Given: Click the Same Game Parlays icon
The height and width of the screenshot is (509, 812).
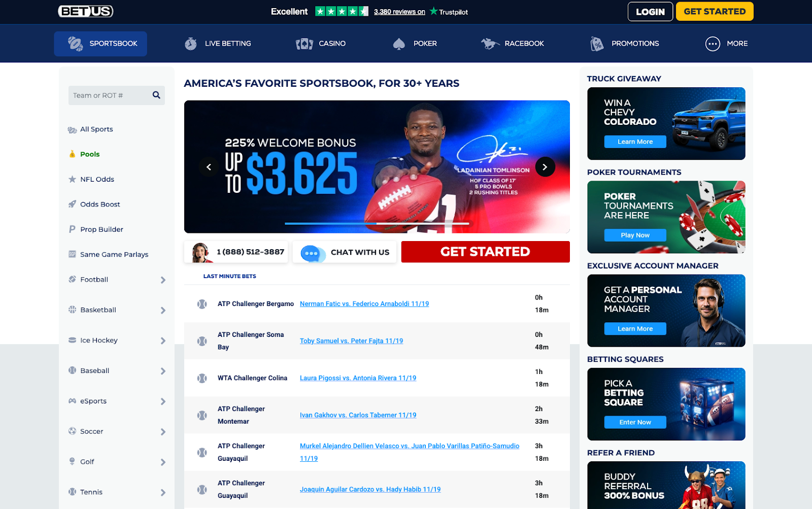Looking at the screenshot, I should (x=72, y=254).
